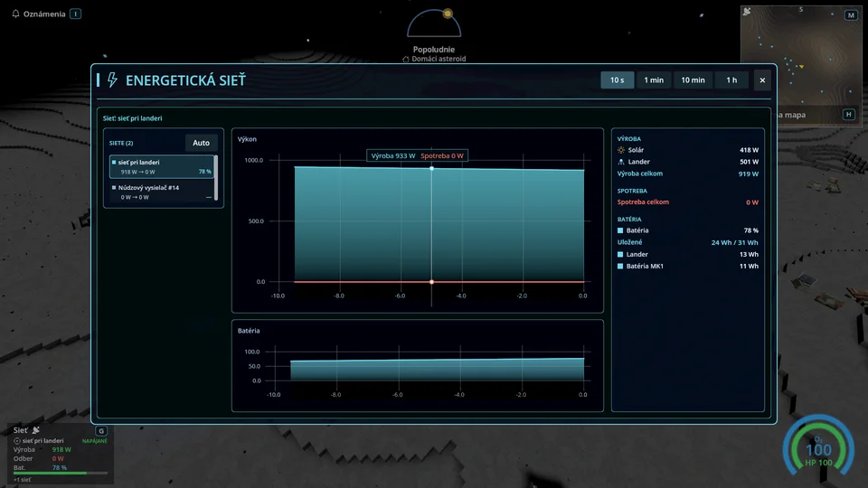Image resolution: width=868 pixels, height=488 pixels.
Task: Click the +1 sieť text in widget
Action: [x=22, y=480]
